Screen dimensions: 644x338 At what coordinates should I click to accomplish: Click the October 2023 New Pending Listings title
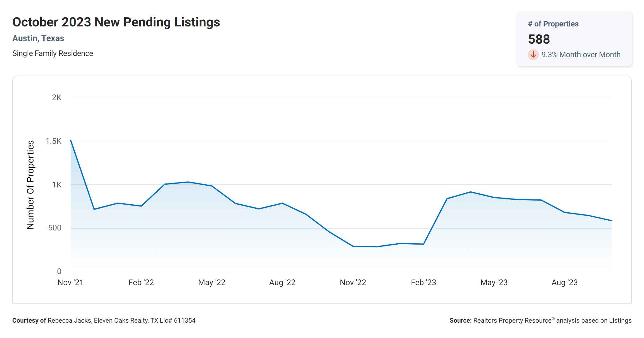coord(116,22)
